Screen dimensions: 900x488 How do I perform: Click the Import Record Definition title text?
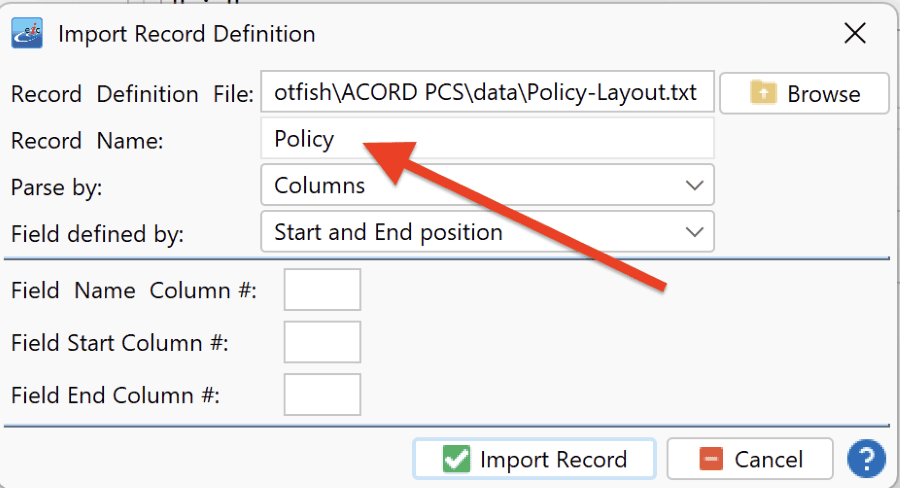tap(187, 34)
